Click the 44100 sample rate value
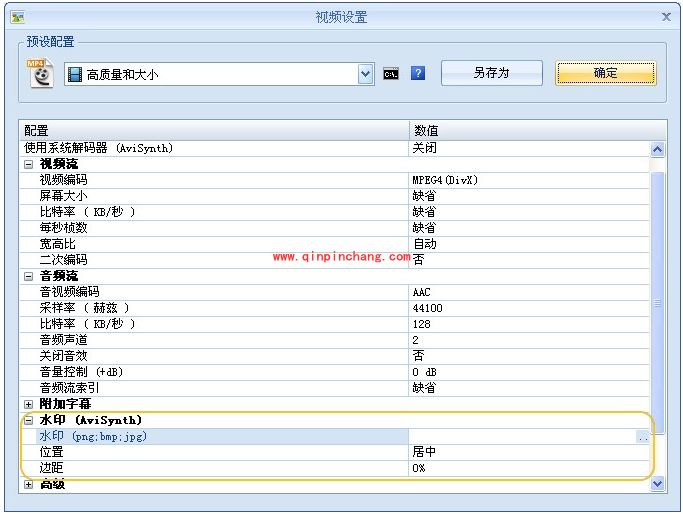 coord(427,308)
